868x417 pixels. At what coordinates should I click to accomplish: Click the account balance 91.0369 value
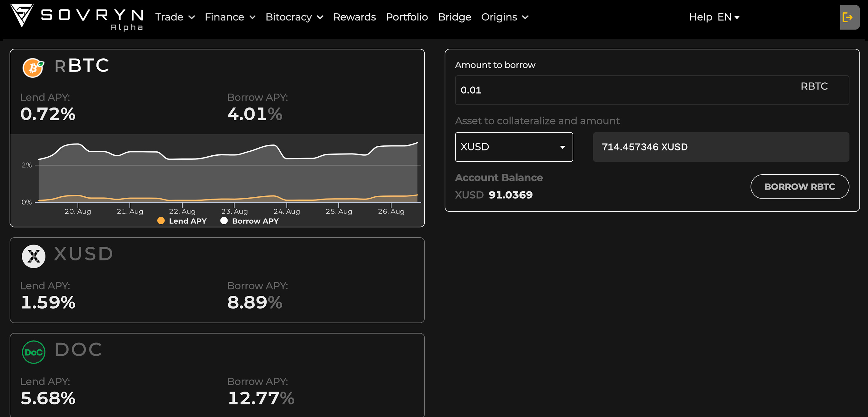(510, 195)
